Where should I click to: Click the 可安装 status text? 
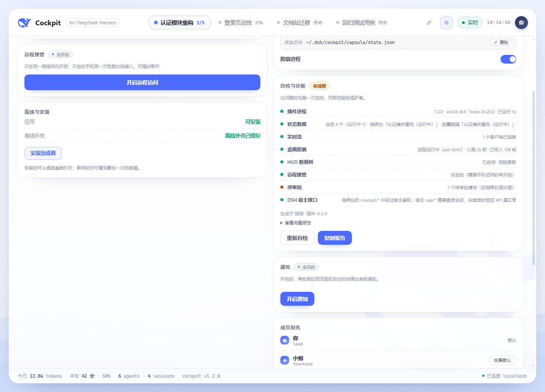point(253,122)
